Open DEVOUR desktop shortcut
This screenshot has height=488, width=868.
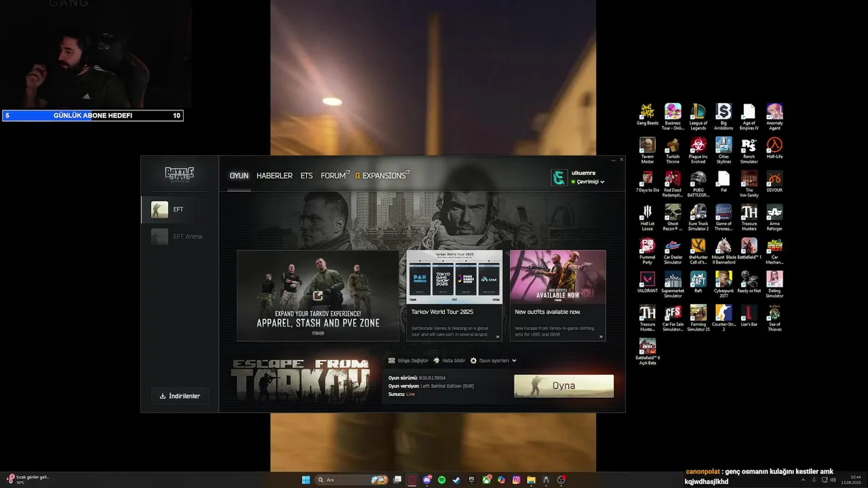coord(774,182)
